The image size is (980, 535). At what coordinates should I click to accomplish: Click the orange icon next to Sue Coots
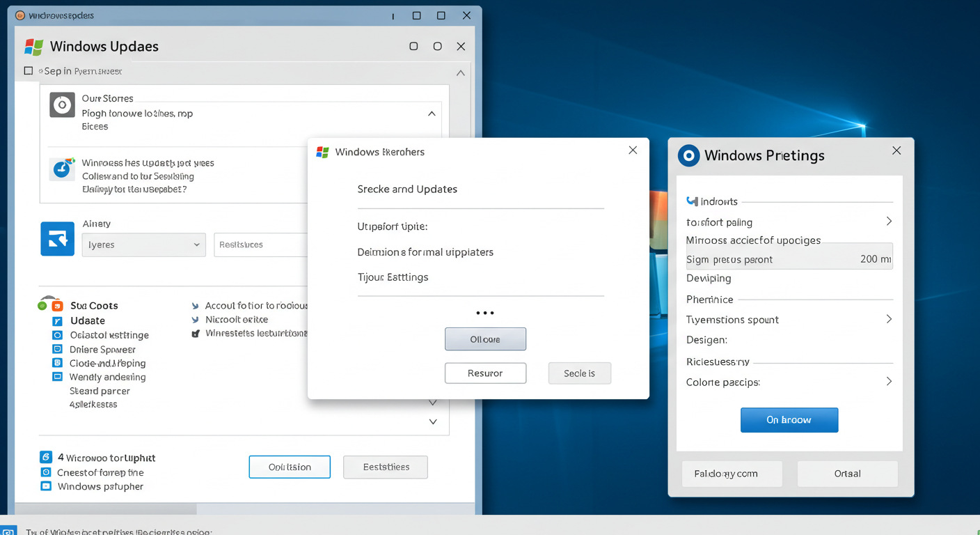[x=57, y=306]
